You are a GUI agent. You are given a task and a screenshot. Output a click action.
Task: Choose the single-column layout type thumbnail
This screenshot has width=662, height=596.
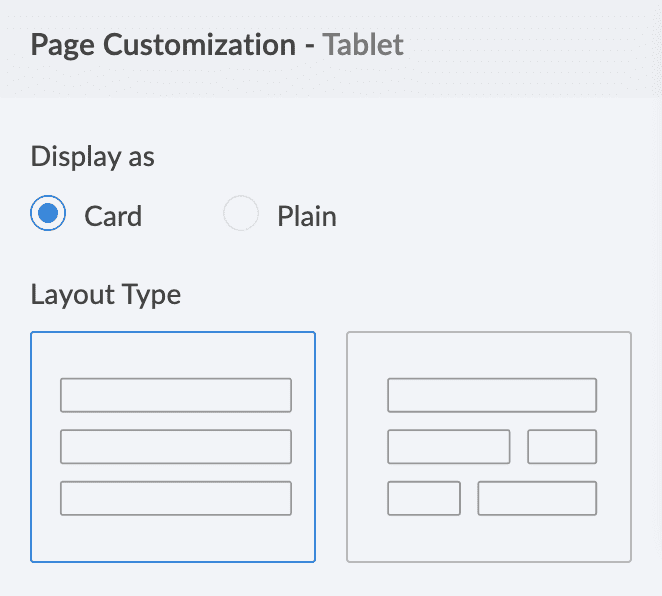pos(173,447)
